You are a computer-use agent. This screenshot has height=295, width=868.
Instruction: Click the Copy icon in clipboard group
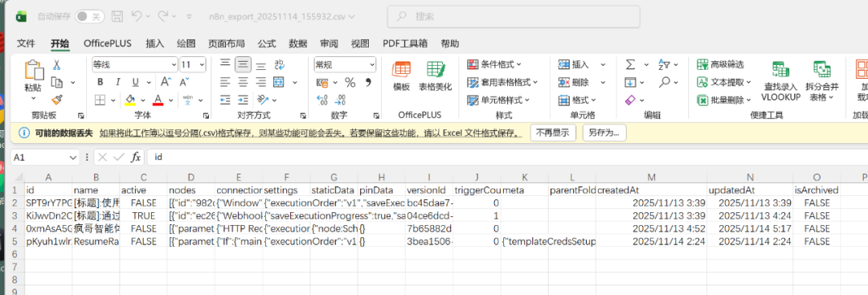pyautogui.click(x=56, y=83)
